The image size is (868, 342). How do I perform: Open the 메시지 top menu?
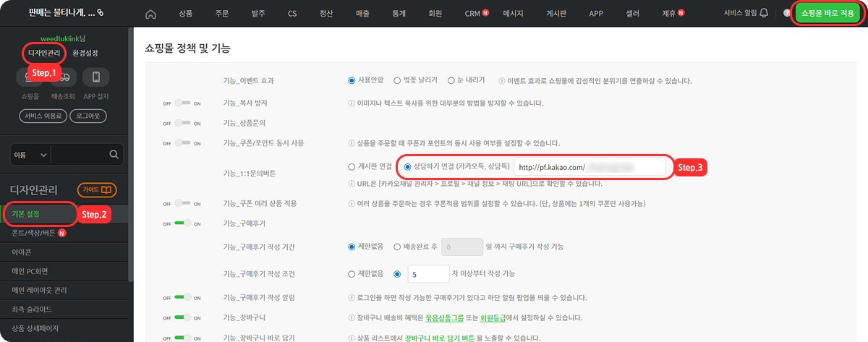point(514,14)
